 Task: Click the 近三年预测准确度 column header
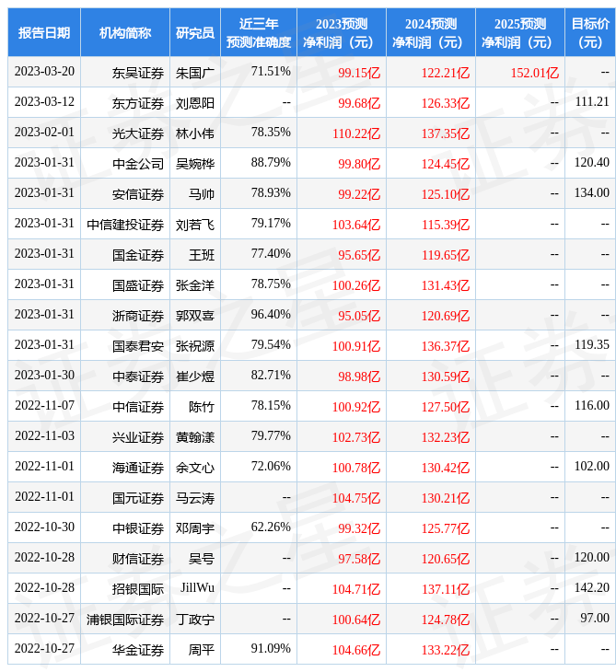tap(259, 33)
